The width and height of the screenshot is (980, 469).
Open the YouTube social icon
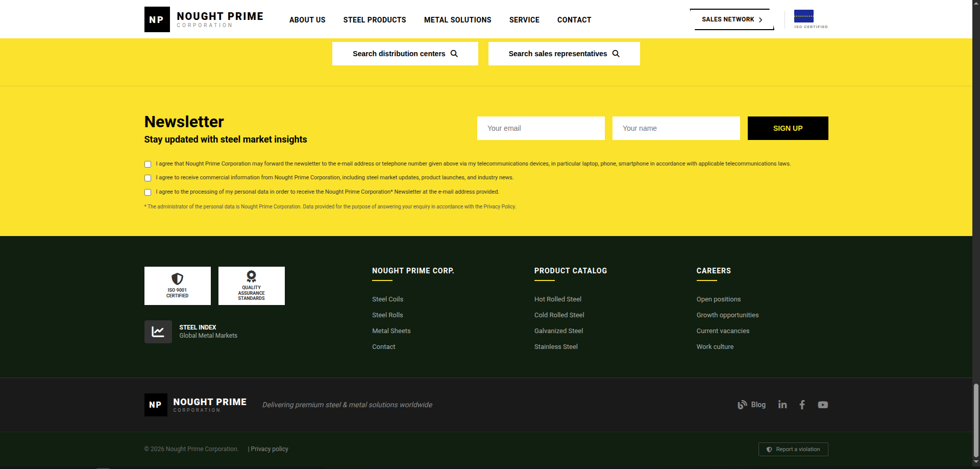[x=822, y=405]
